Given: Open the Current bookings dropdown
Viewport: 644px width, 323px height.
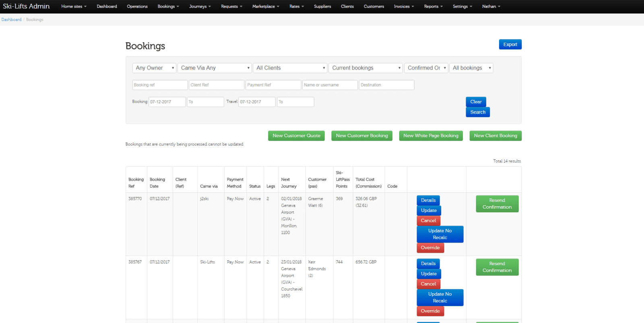Looking at the screenshot, I should click(x=366, y=68).
